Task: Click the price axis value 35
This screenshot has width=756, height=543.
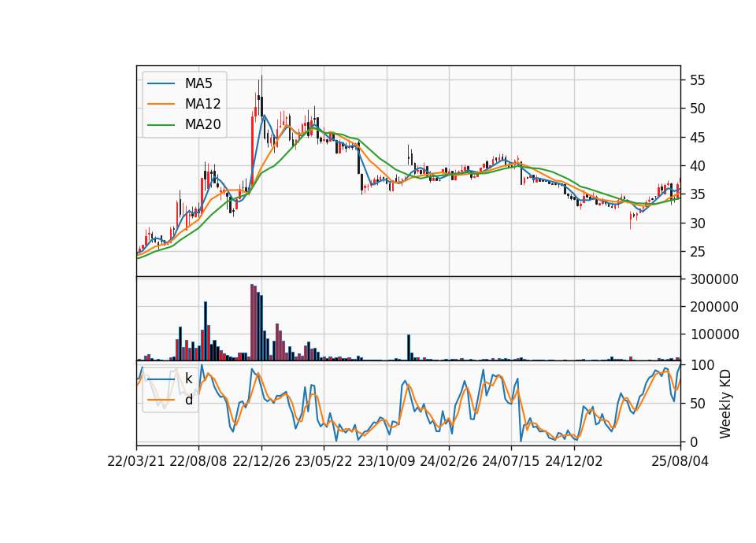Action: click(x=698, y=194)
